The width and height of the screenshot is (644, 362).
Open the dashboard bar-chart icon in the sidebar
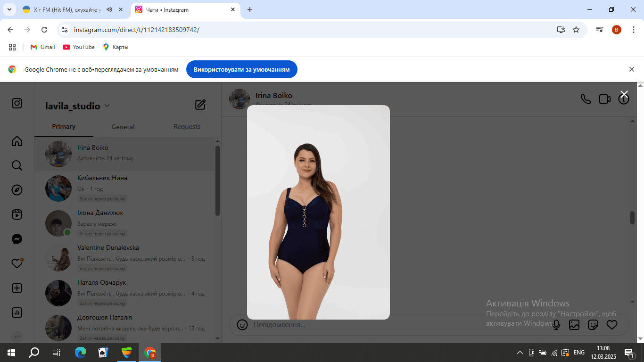pyautogui.click(x=17, y=313)
